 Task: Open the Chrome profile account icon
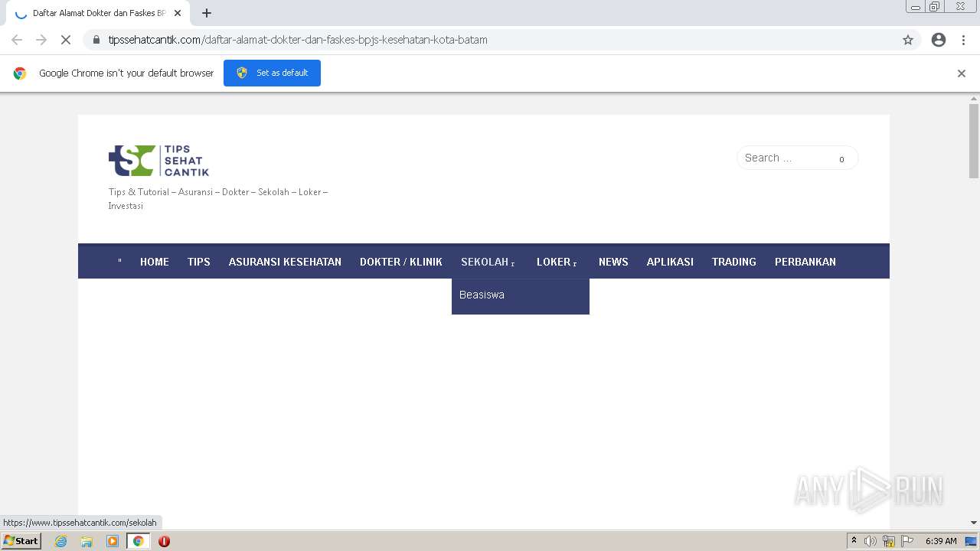[939, 40]
